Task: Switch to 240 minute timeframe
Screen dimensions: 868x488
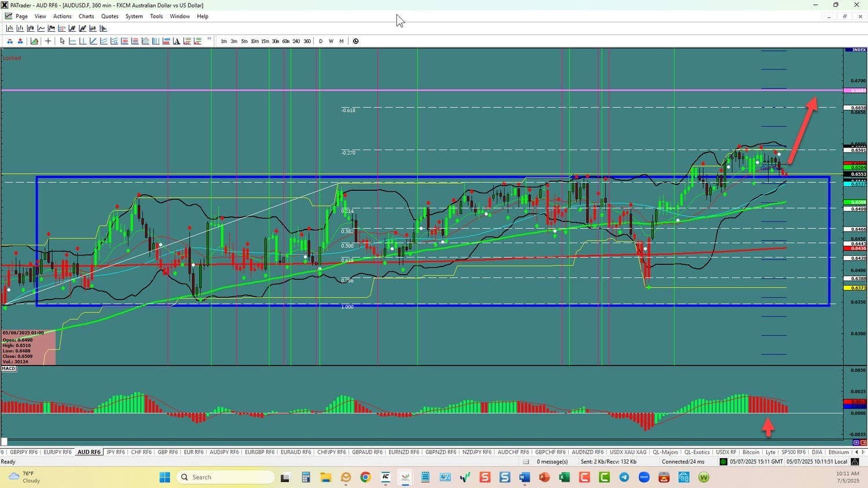Action: 296,41
